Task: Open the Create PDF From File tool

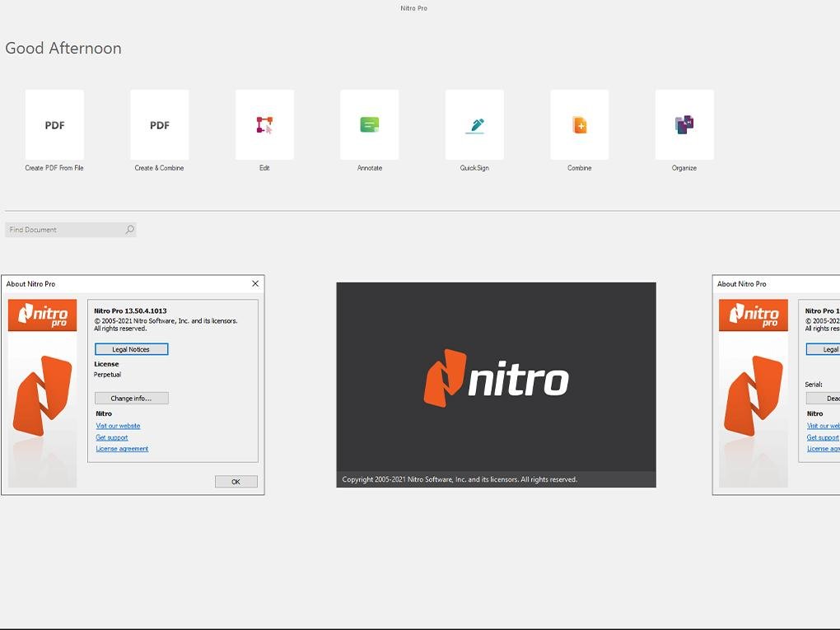Action: (x=54, y=124)
